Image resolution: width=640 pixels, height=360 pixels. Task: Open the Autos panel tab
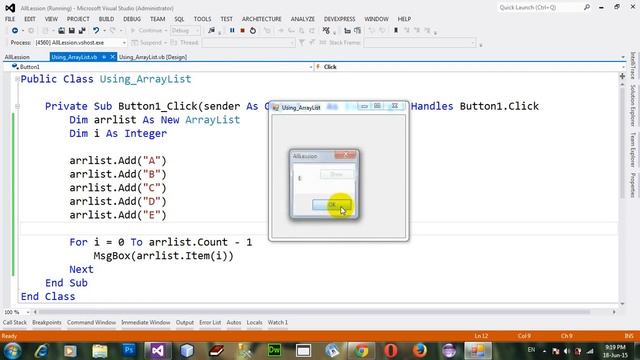(x=234, y=322)
